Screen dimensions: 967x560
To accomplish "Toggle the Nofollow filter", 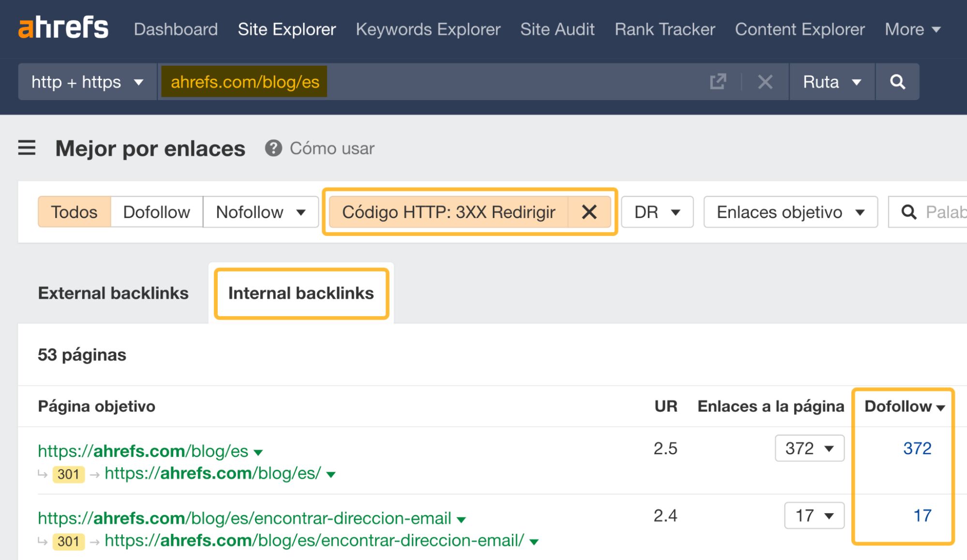I will pos(250,212).
